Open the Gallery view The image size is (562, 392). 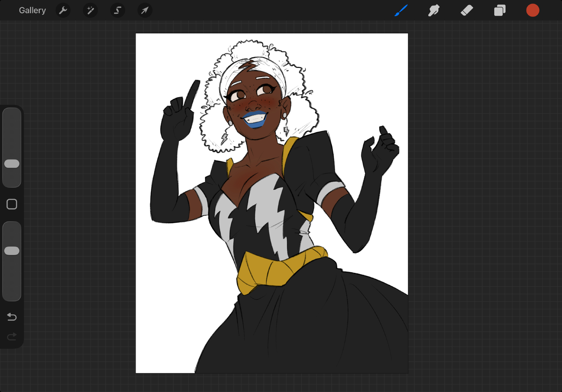click(x=32, y=10)
